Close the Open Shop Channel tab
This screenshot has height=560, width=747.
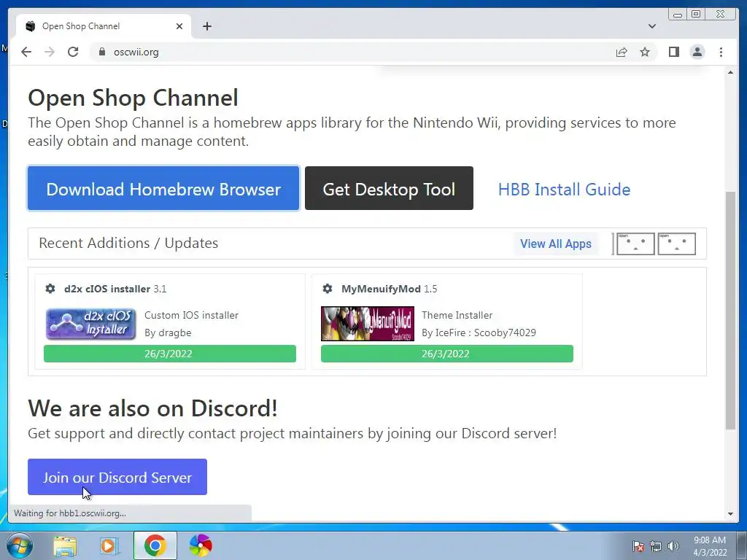point(179,26)
